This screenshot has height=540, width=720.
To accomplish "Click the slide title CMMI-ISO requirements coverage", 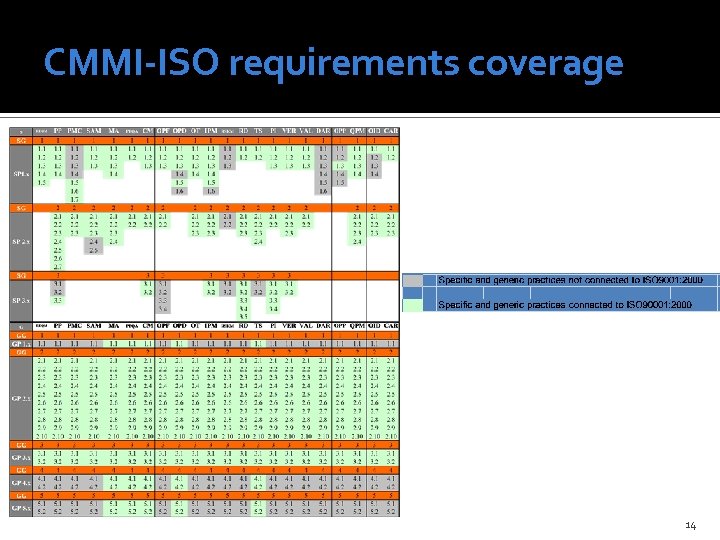I will tap(333, 64).
